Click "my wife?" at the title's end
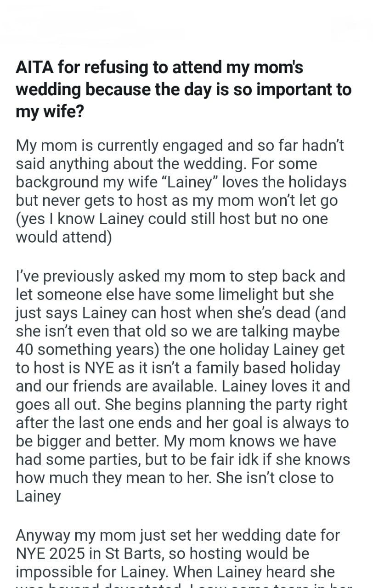Viewport: 373px width, 588px height. (50, 112)
